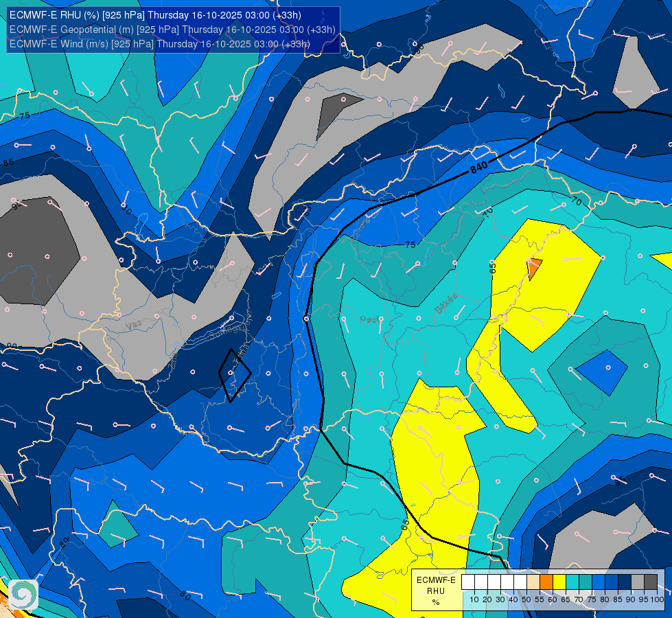Pick the teal 70–75 legend swatch

tap(586, 582)
